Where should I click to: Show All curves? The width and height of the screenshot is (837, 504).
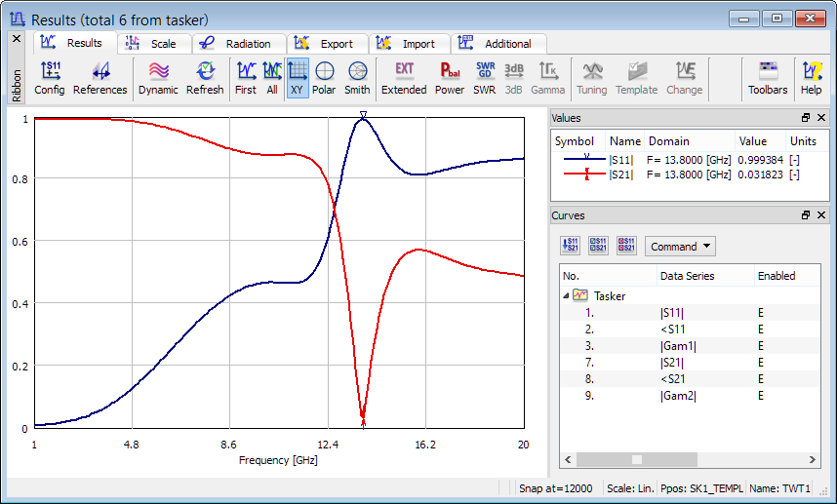[272, 78]
